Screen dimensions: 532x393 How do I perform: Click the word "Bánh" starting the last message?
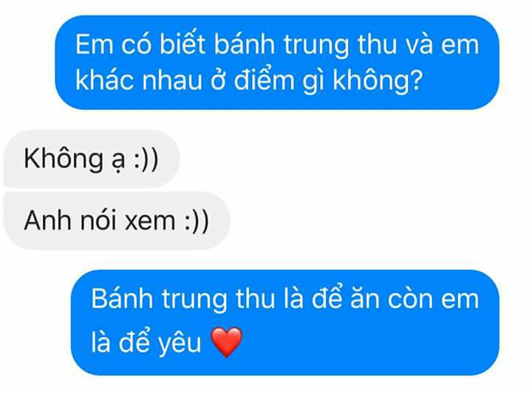click(x=122, y=298)
